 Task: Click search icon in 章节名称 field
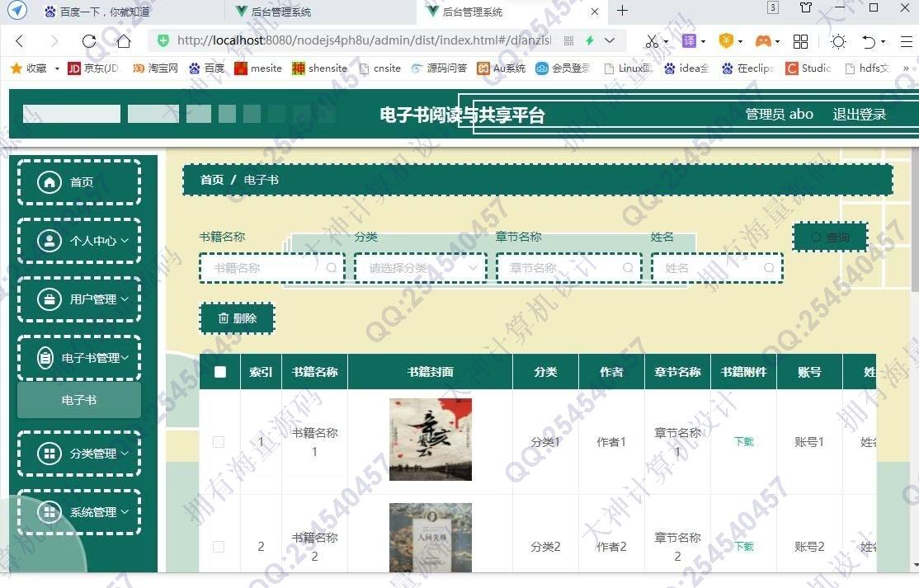coord(628,268)
